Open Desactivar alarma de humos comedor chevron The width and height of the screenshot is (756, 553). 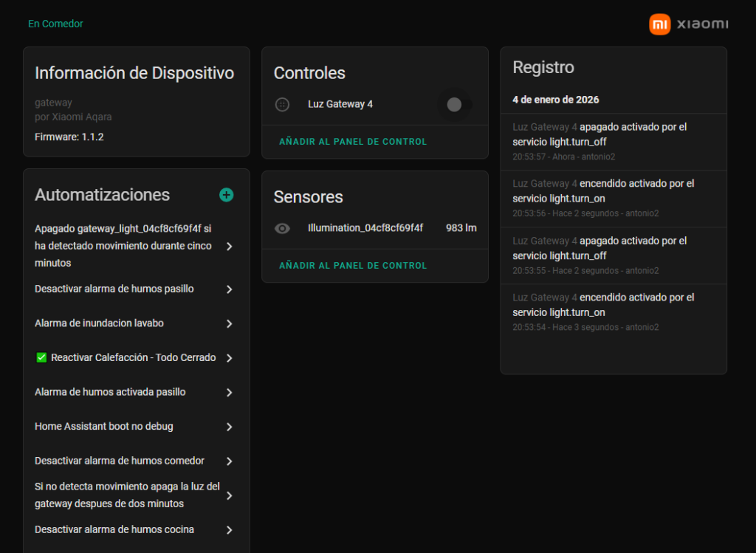(229, 461)
